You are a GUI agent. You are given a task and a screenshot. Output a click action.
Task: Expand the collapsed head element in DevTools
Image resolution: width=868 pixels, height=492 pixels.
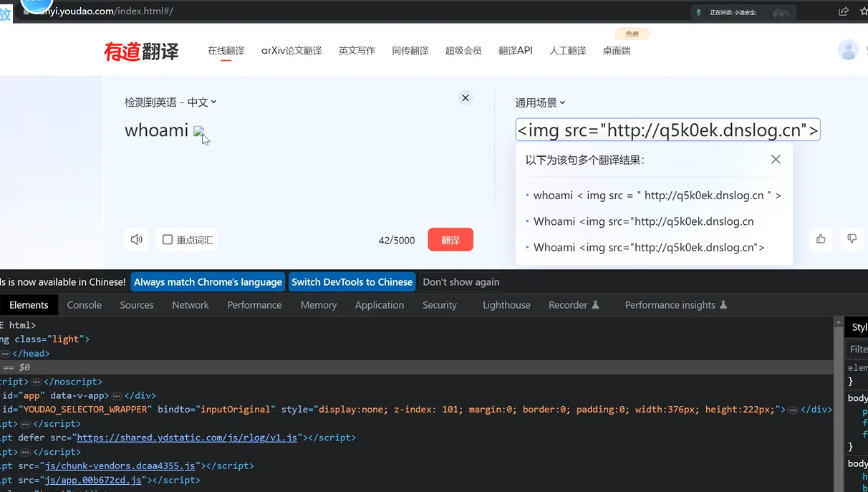(5, 353)
